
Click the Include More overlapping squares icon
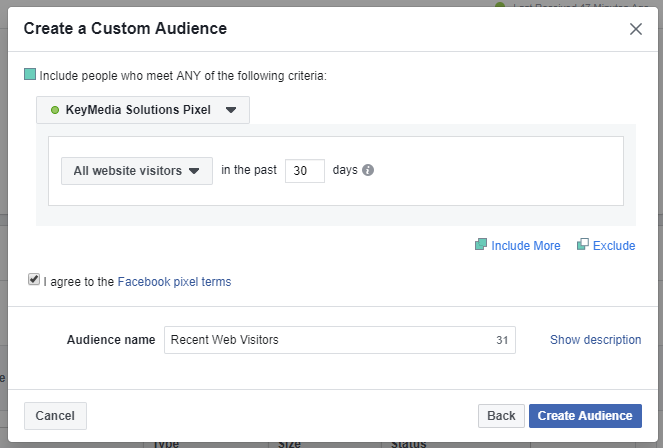click(x=481, y=244)
